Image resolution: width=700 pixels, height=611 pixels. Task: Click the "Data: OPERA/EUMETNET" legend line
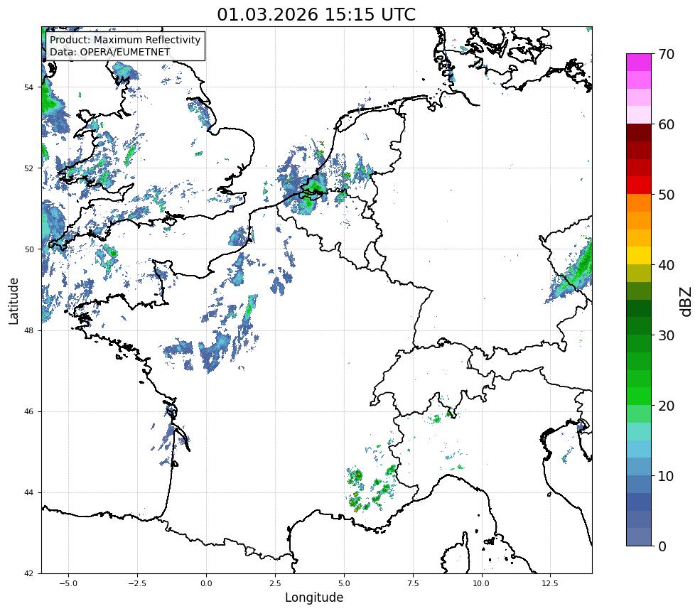(x=110, y=52)
